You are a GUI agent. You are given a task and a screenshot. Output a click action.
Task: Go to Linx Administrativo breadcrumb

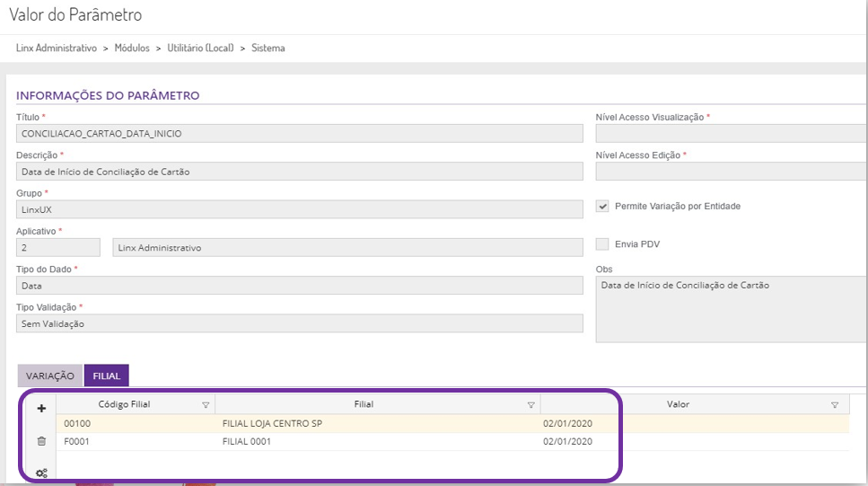point(57,49)
